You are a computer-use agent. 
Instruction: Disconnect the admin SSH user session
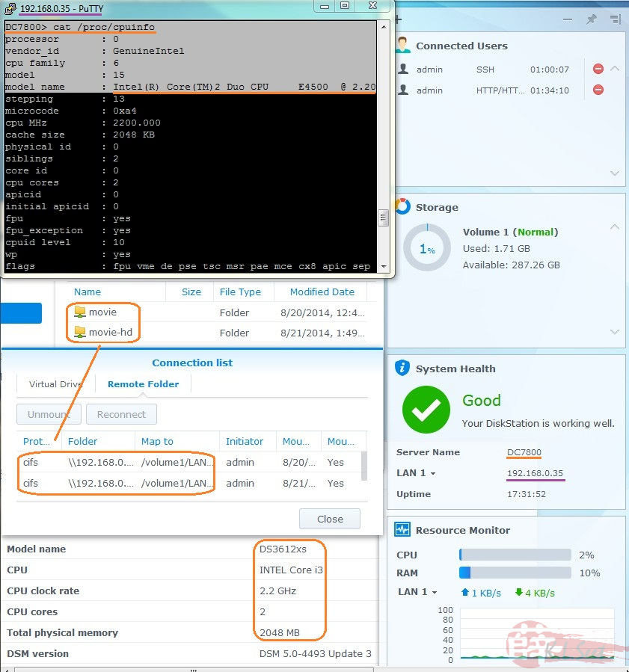(598, 69)
